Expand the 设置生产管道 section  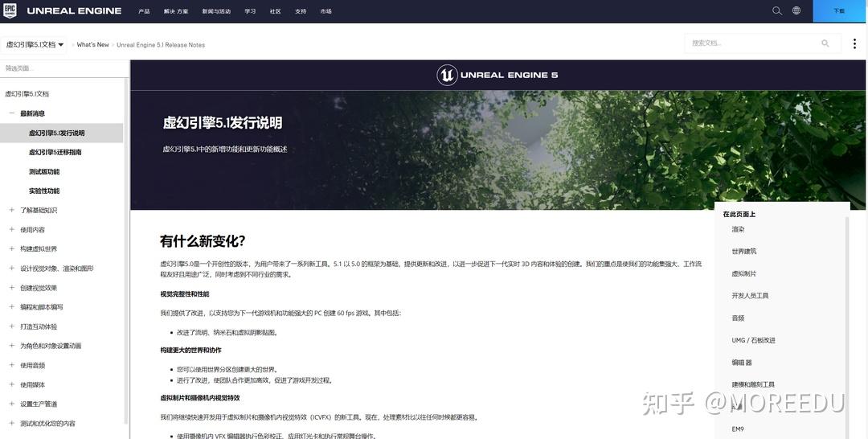(x=11, y=404)
